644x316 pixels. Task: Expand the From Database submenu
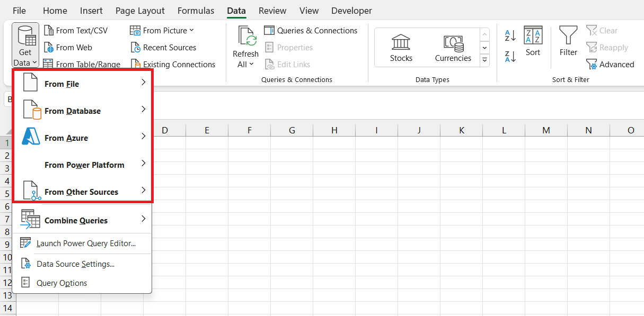click(83, 111)
